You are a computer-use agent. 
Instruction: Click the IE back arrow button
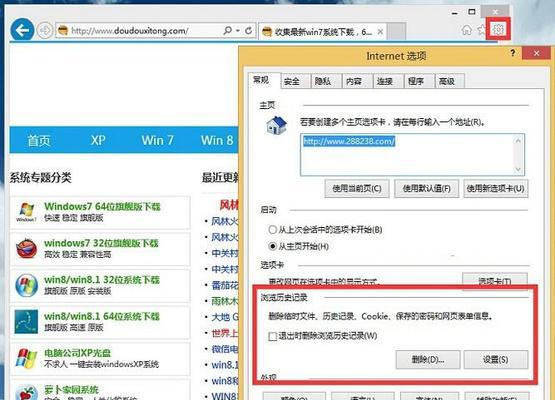[x=22, y=30]
